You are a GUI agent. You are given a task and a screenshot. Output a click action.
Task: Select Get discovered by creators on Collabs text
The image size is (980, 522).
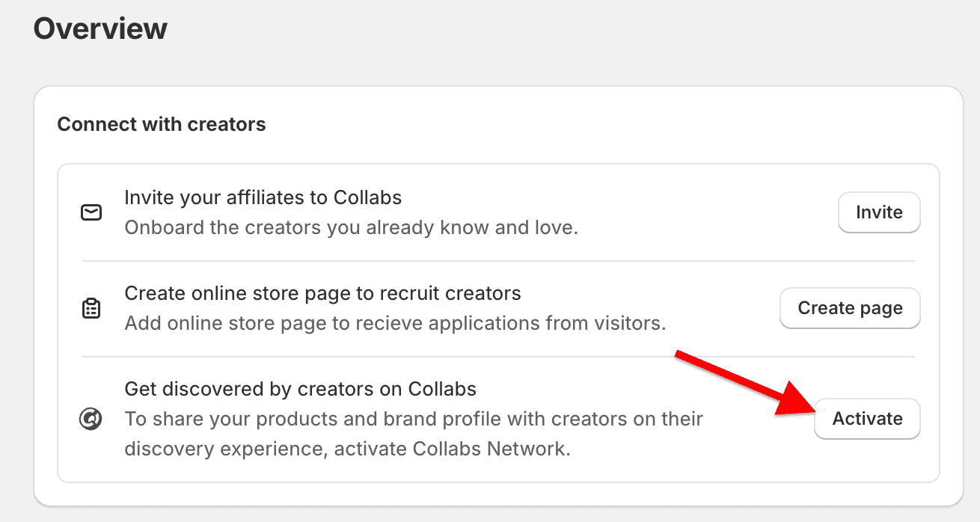click(300, 389)
